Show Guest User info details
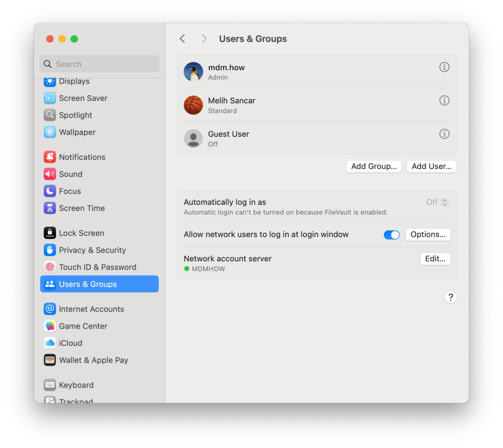The image size is (503, 448). click(x=444, y=134)
